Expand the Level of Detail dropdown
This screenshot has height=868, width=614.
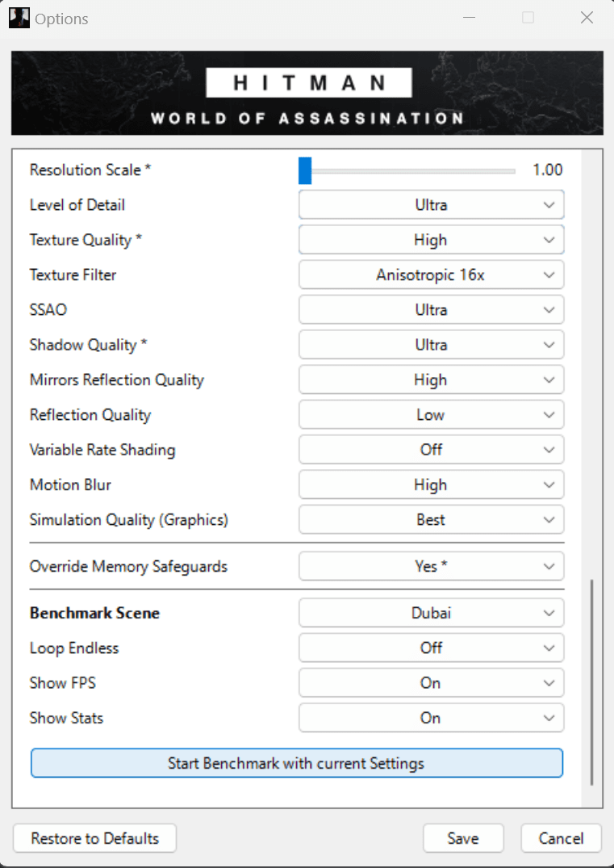[x=431, y=205]
